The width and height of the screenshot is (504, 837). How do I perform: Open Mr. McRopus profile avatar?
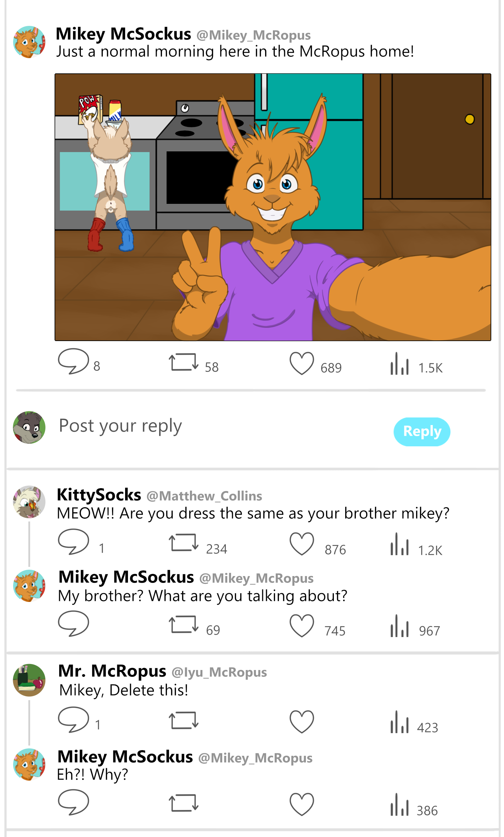pos(29,680)
